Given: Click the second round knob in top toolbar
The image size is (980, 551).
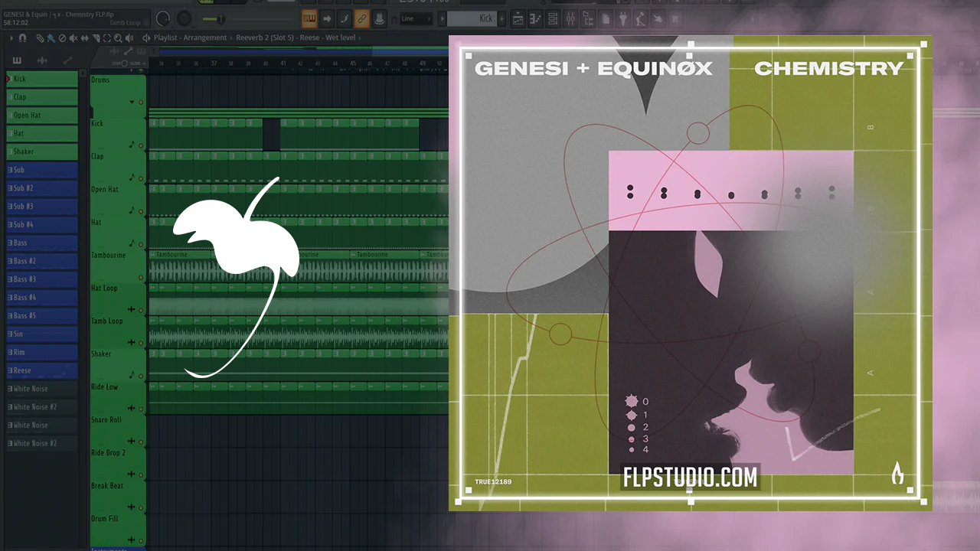Looking at the screenshot, I should [185, 18].
